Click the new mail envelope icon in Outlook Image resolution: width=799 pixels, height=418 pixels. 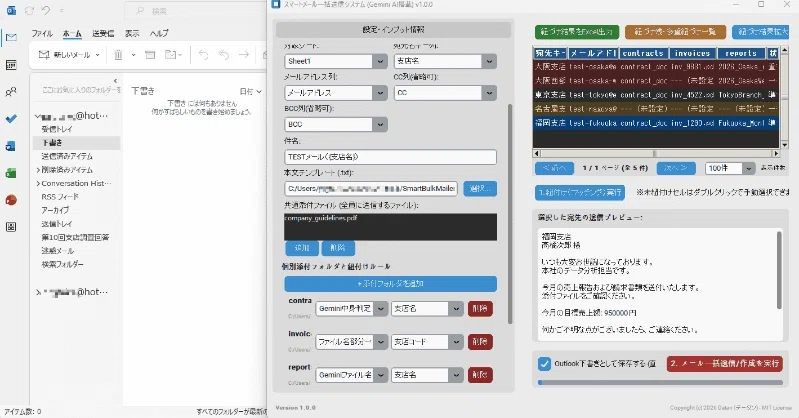pos(44,55)
